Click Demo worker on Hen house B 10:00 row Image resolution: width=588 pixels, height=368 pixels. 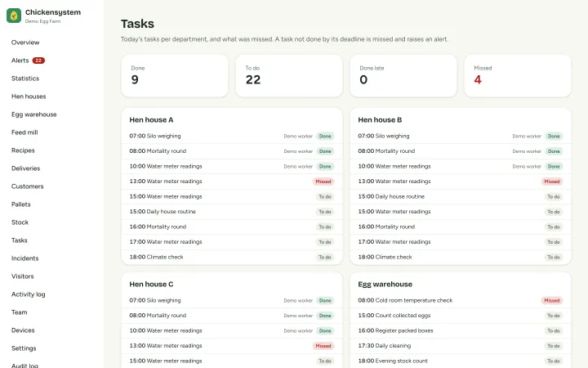click(527, 167)
